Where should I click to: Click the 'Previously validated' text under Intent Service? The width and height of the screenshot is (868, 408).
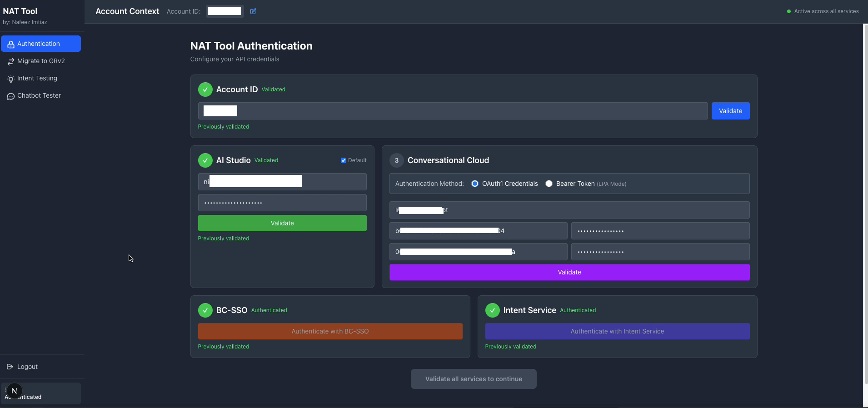[511, 347]
